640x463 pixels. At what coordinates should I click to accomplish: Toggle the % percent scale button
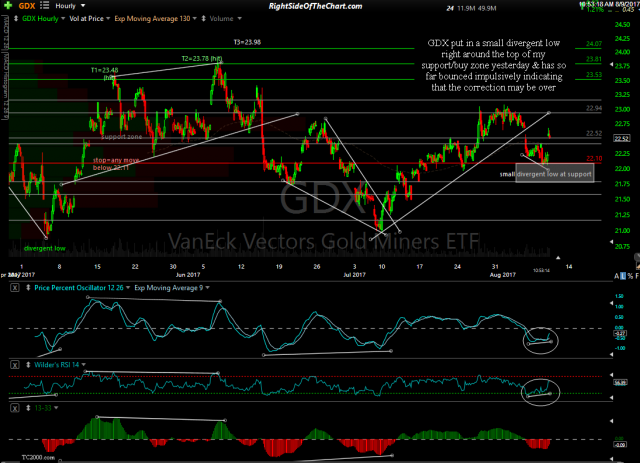click(x=630, y=276)
